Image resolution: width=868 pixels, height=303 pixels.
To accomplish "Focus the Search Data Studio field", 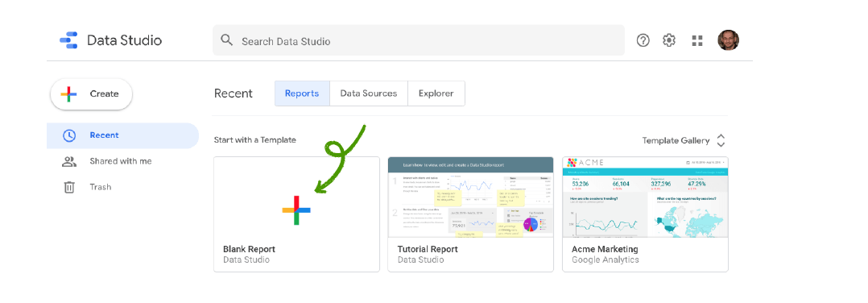I will [x=419, y=41].
